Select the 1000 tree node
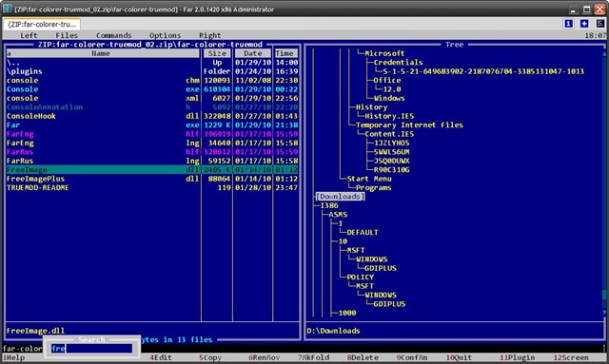Screen dimensions: 609x364 tap(346, 313)
